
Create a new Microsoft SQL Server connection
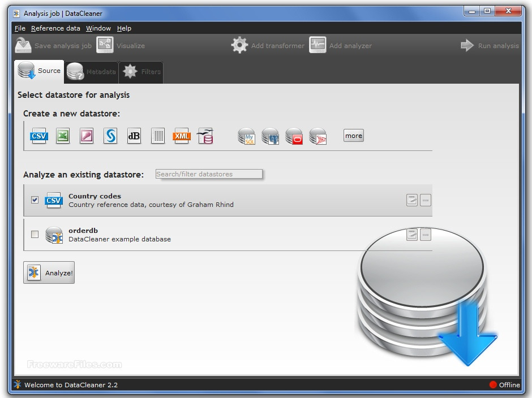pyautogui.click(x=318, y=136)
